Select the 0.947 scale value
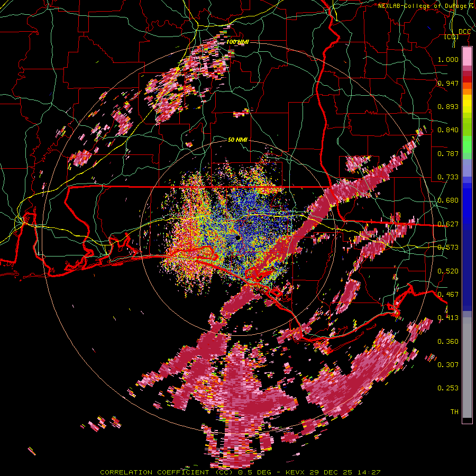This screenshot has width=476, height=476. point(448,83)
